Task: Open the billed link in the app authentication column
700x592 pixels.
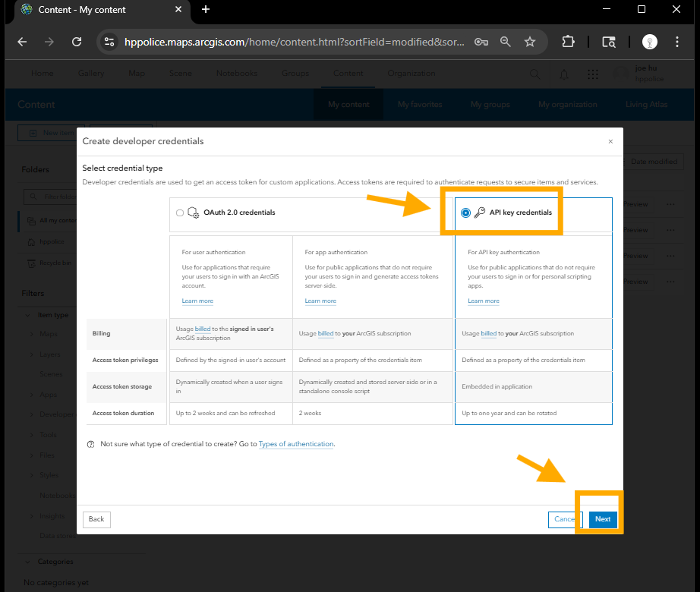Action: 326,333
